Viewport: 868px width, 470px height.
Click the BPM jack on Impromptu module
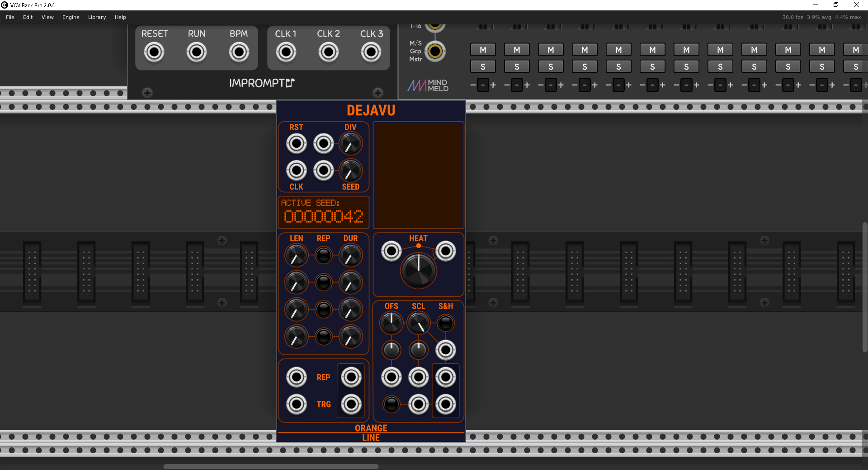pyautogui.click(x=239, y=52)
